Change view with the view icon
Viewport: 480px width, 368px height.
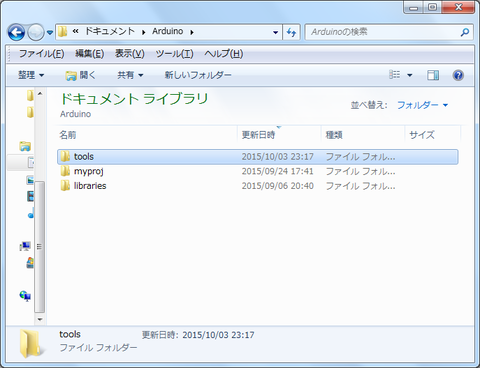click(x=395, y=75)
